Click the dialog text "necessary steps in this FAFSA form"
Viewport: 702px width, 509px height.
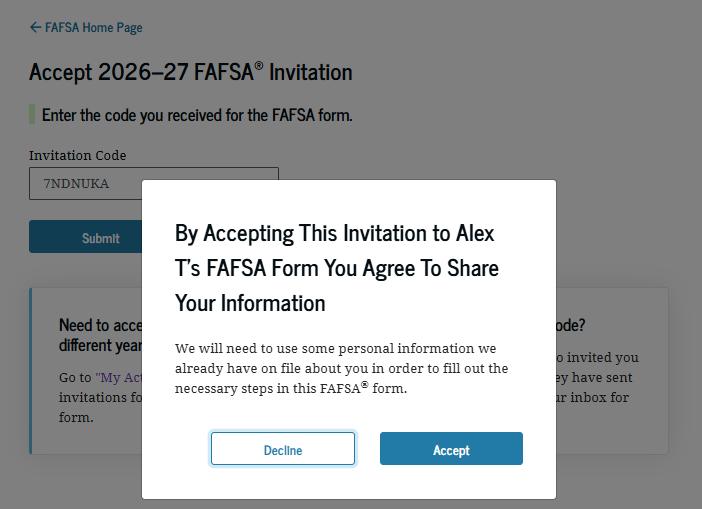(290, 388)
